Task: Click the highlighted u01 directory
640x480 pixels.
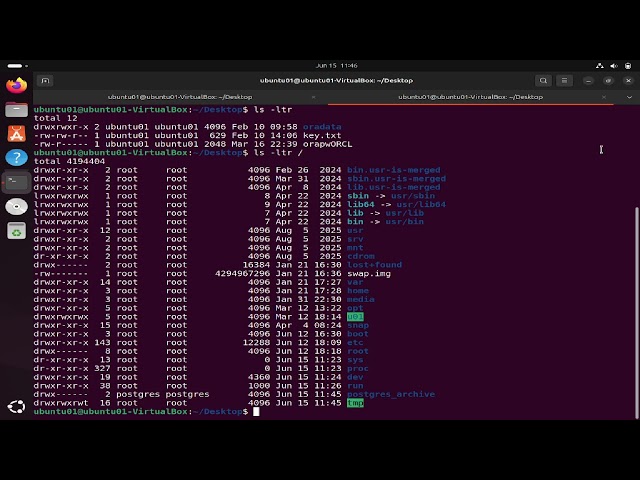Action: (x=355, y=317)
